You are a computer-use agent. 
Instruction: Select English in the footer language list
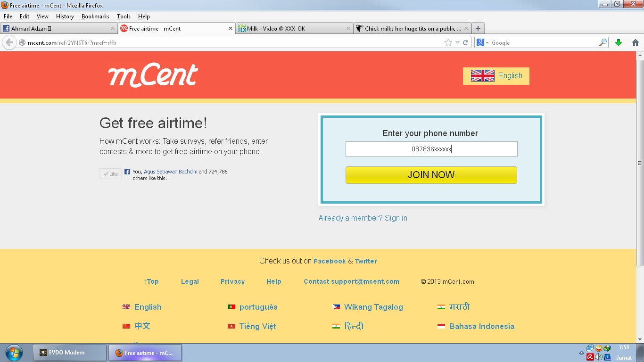point(148,307)
